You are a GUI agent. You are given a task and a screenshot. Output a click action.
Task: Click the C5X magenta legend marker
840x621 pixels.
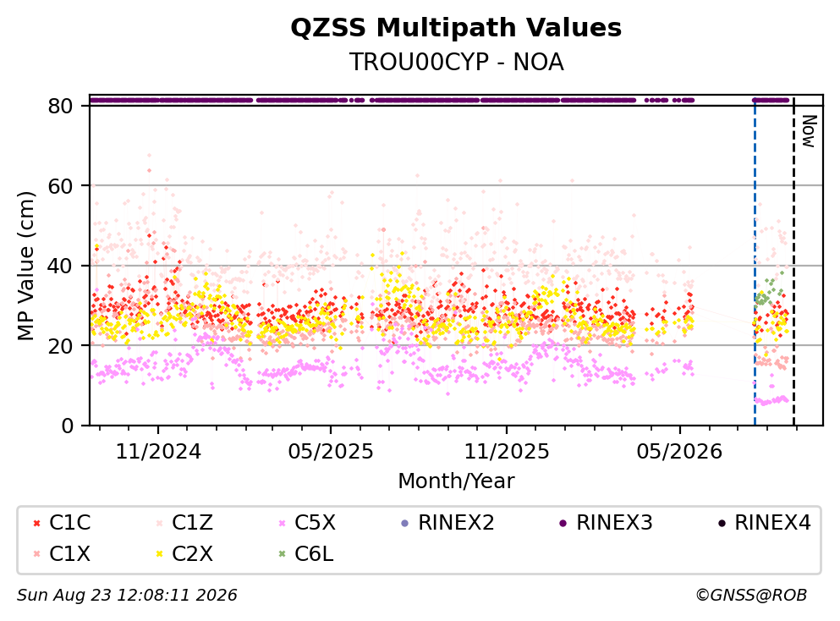tap(282, 523)
